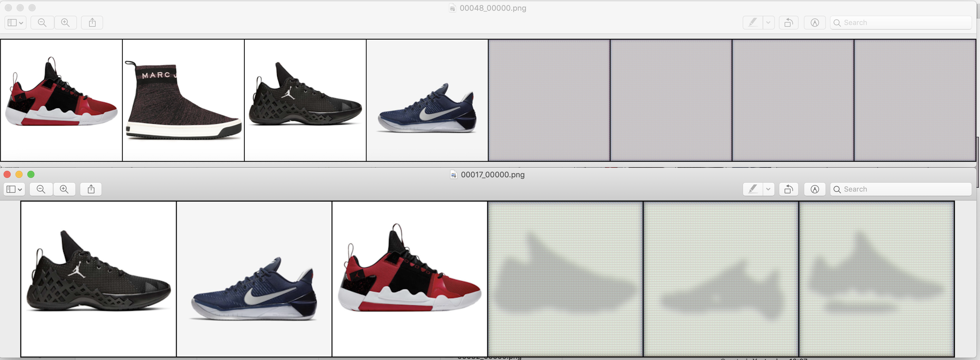The height and width of the screenshot is (360, 980).
Task: Click Share button in 00017_00000.png window
Action: coord(91,189)
